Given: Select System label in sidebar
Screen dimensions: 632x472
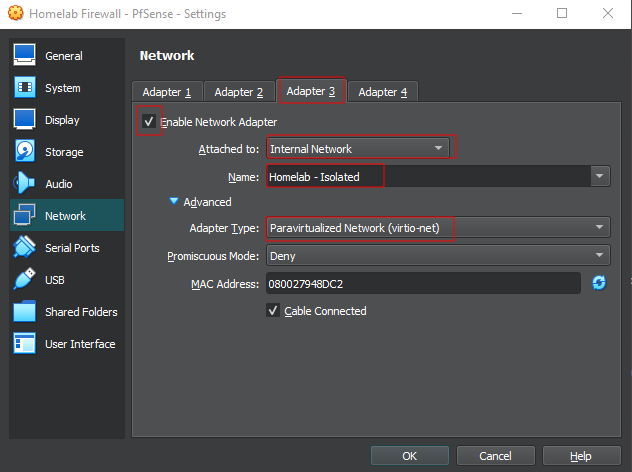Looking at the screenshot, I should click(63, 88).
